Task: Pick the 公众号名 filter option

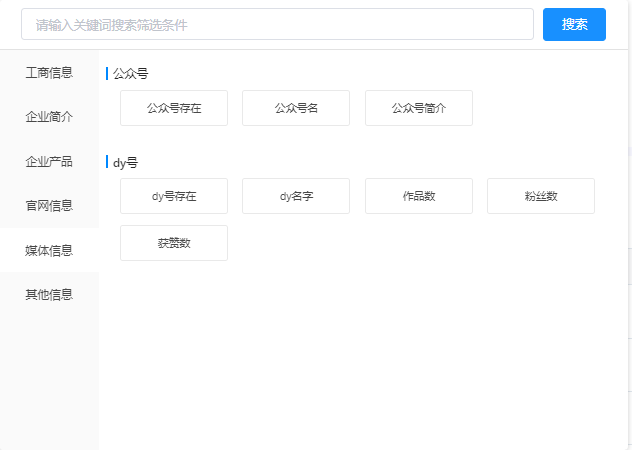Action: click(x=296, y=108)
